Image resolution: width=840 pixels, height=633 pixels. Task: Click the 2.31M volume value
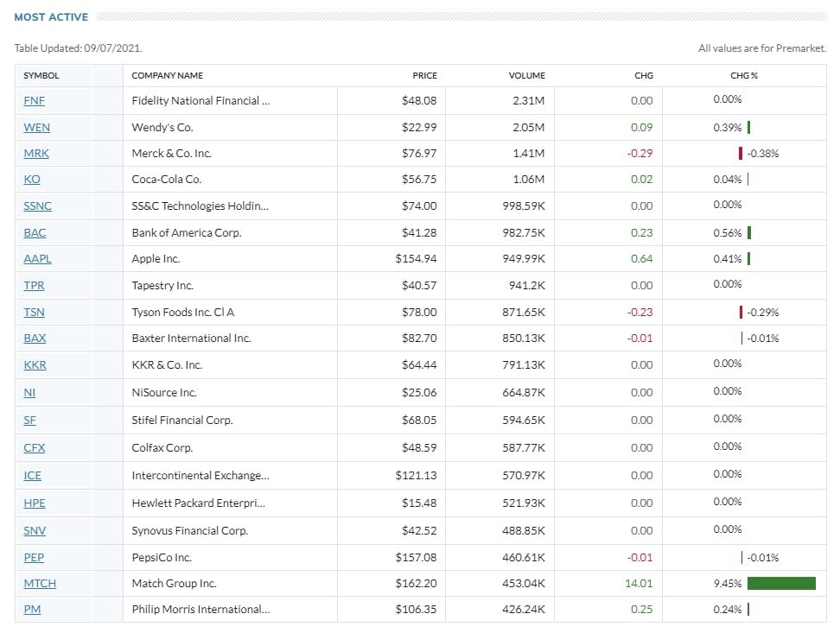(x=528, y=101)
